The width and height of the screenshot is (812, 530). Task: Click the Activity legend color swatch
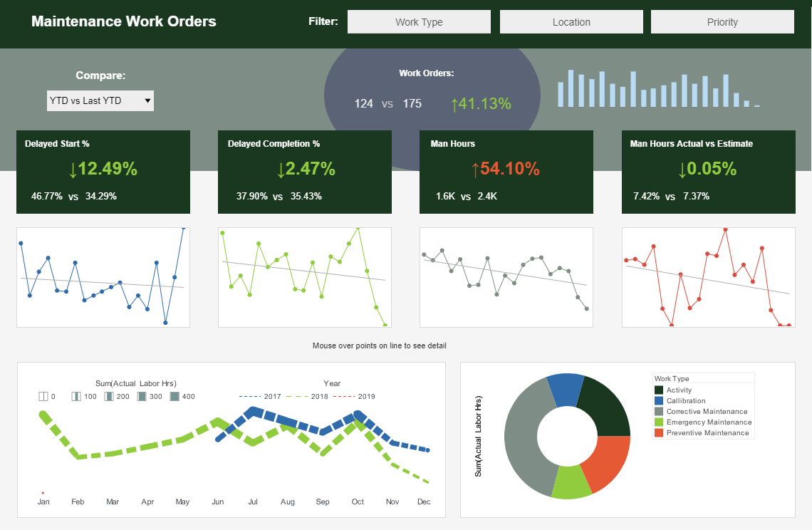pyautogui.click(x=659, y=390)
